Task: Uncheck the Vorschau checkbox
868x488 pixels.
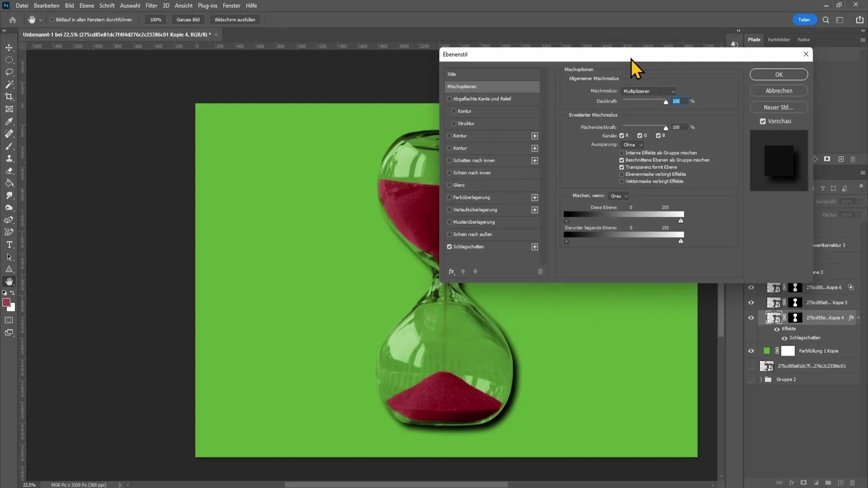Action: pyautogui.click(x=763, y=121)
